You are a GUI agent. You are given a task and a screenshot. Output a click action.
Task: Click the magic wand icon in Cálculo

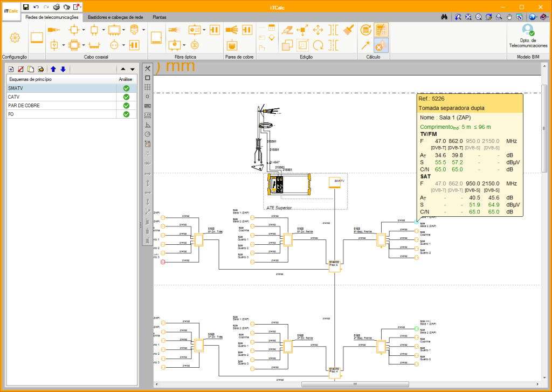coord(366,45)
